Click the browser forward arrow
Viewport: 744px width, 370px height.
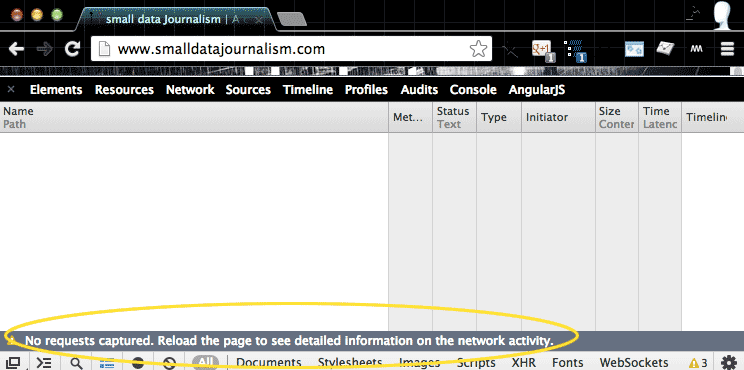(x=45, y=49)
